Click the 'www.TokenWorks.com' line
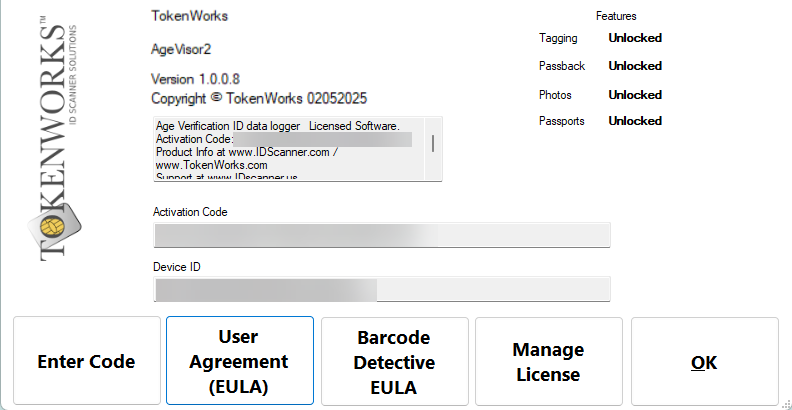 [212, 165]
